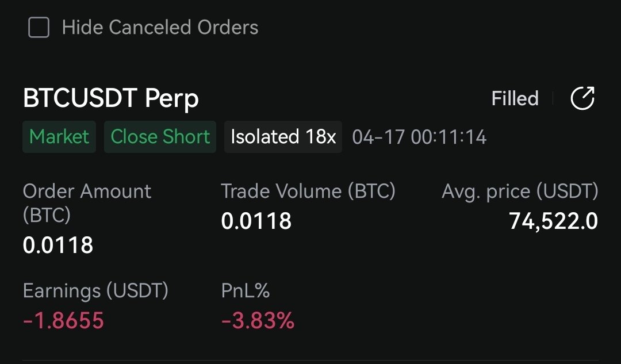Click the red PnL value -3.83%
The image size is (621, 364).
[258, 320]
